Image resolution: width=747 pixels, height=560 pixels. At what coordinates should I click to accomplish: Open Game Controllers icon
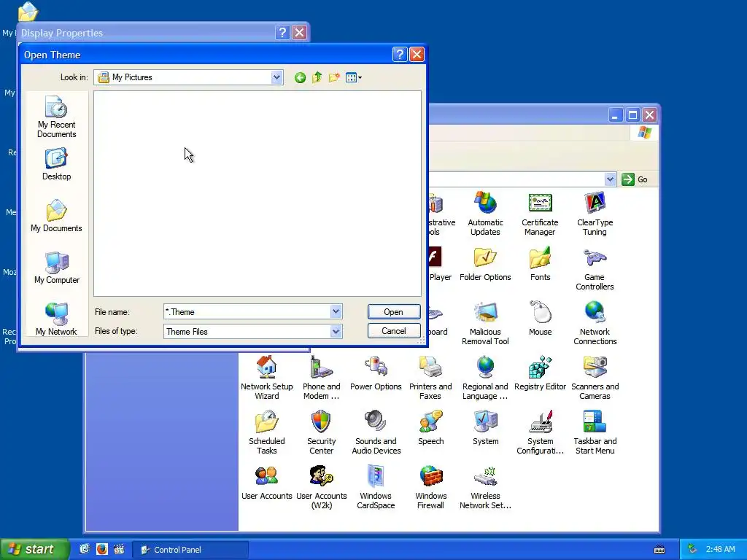pyautogui.click(x=595, y=269)
